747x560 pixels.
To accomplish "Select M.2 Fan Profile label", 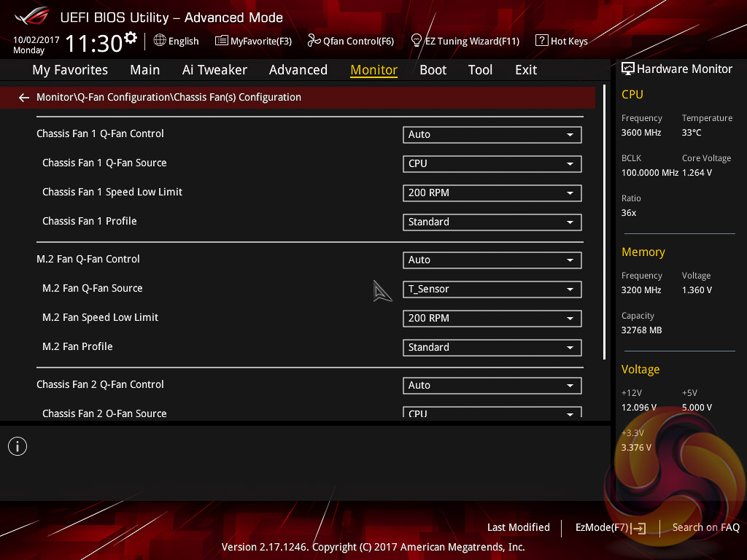I will 77,346.
